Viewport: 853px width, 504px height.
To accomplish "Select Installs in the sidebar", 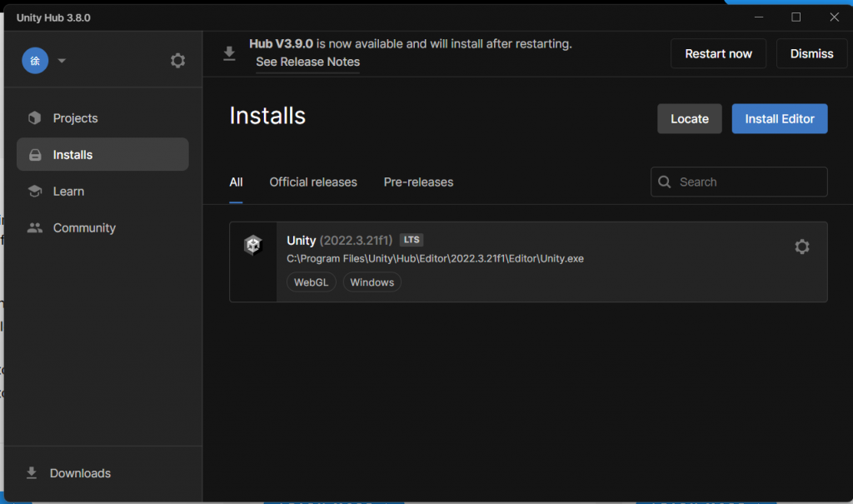I will coord(102,155).
